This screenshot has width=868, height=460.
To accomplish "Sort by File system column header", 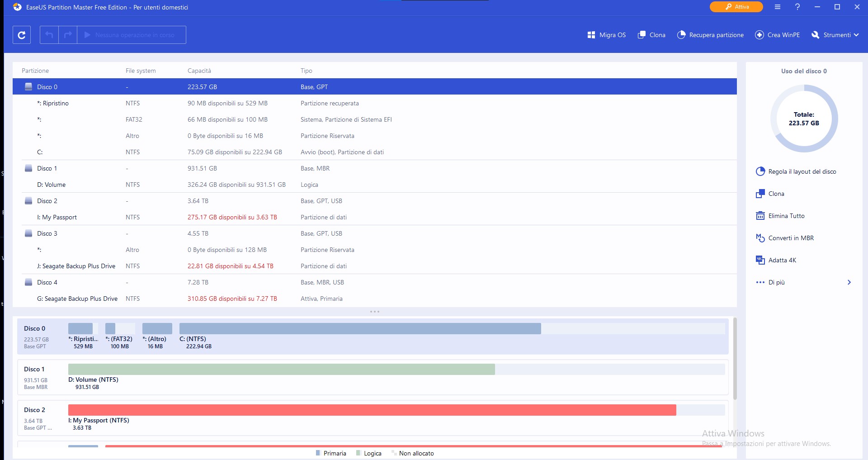I will pyautogui.click(x=141, y=71).
